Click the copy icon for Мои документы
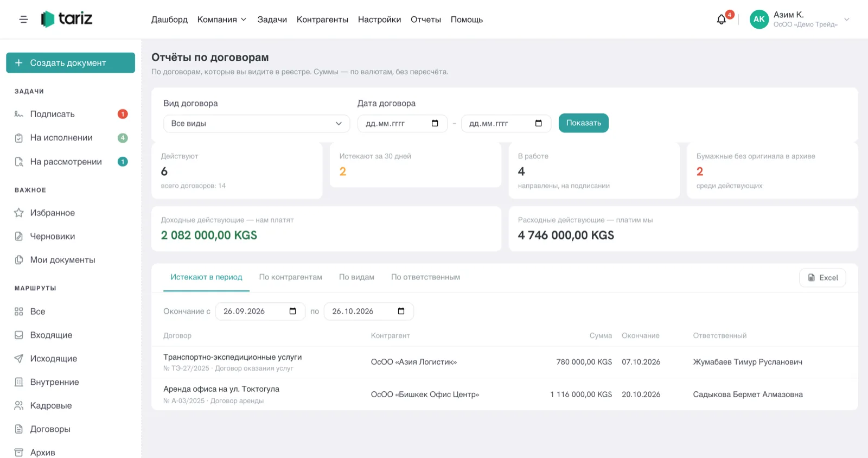The image size is (868, 458). click(x=19, y=260)
